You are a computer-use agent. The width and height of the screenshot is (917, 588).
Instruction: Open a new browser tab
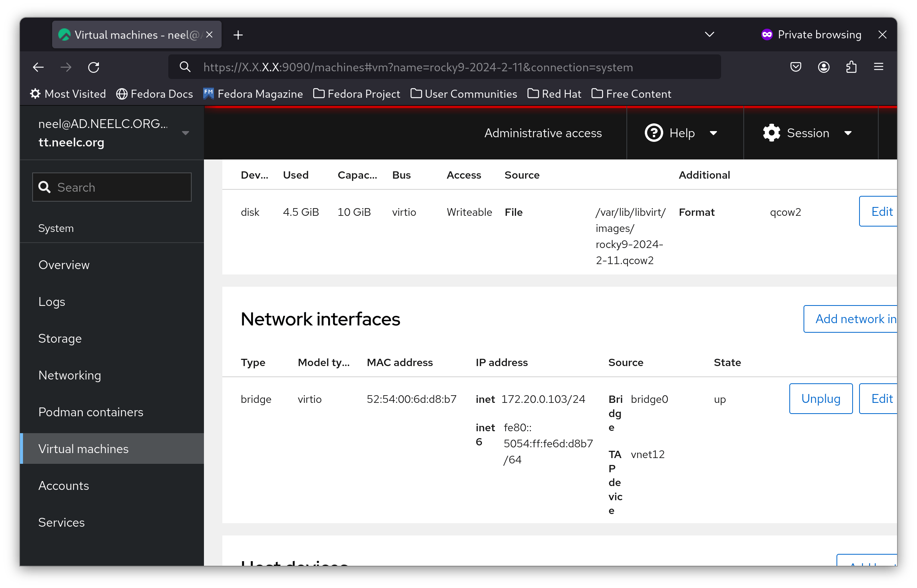click(238, 34)
